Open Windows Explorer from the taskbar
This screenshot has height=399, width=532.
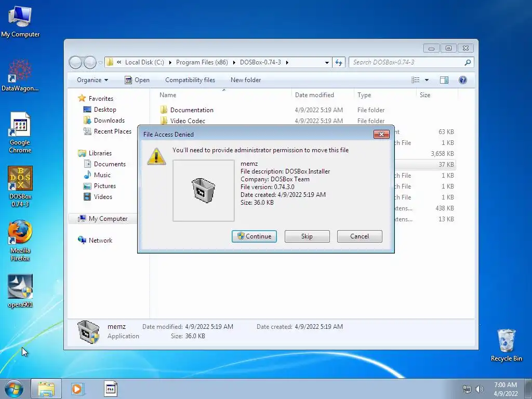point(46,389)
